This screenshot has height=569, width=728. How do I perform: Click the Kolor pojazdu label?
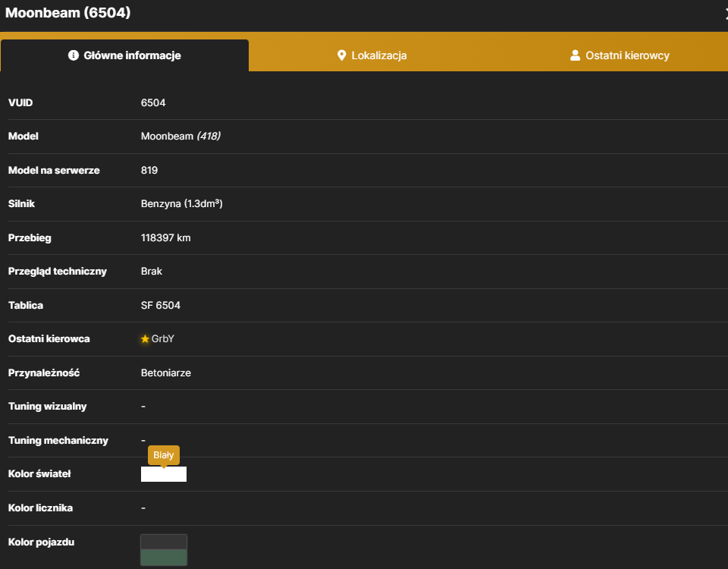[x=41, y=542]
